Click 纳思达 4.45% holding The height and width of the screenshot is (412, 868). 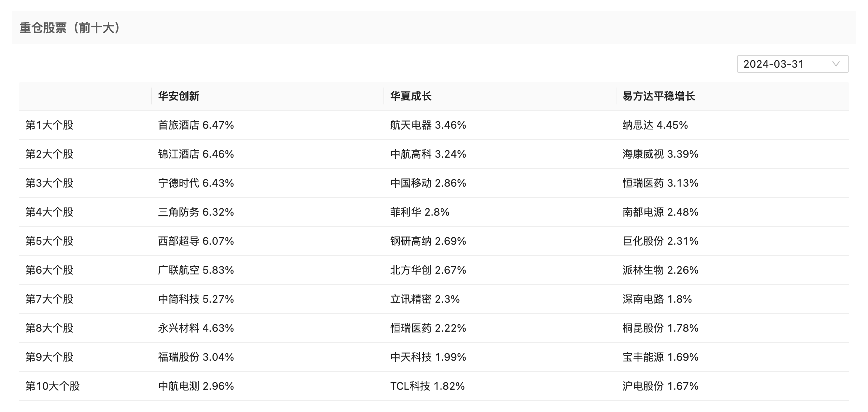pos(655,125)
